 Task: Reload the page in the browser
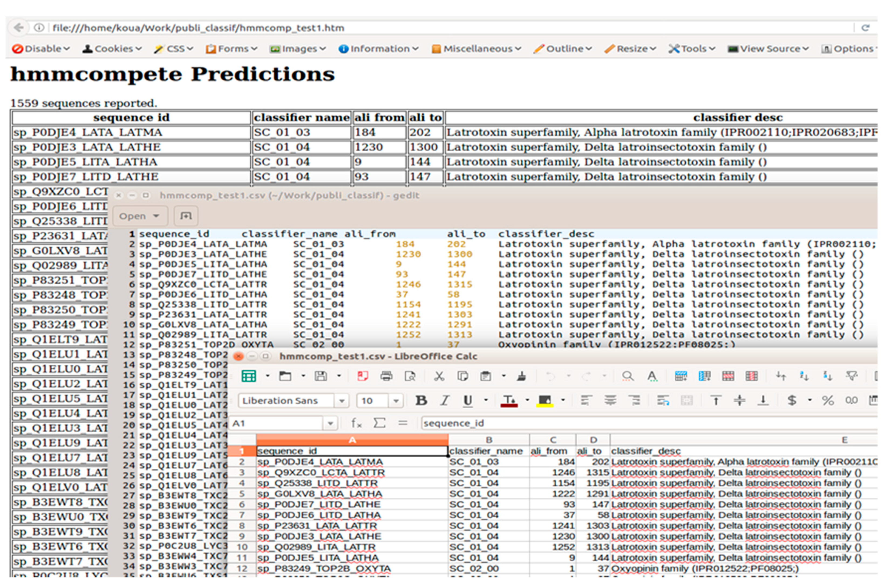tap(866, 28)
